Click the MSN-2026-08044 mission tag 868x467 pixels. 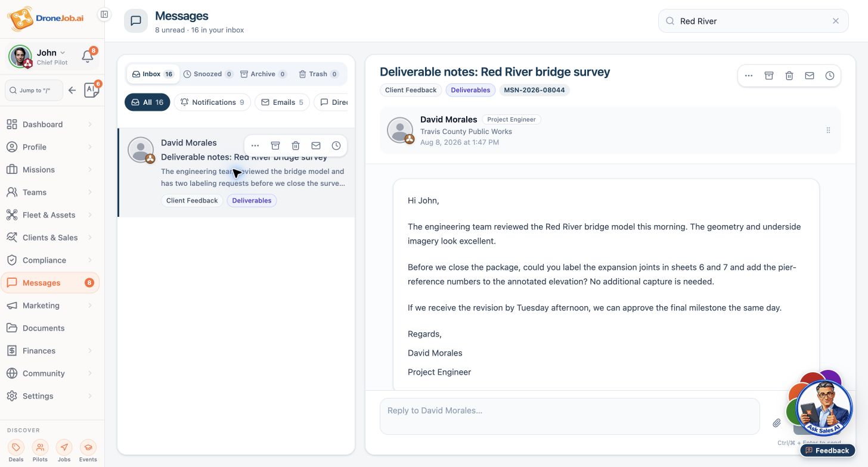[x=534, y=90]
